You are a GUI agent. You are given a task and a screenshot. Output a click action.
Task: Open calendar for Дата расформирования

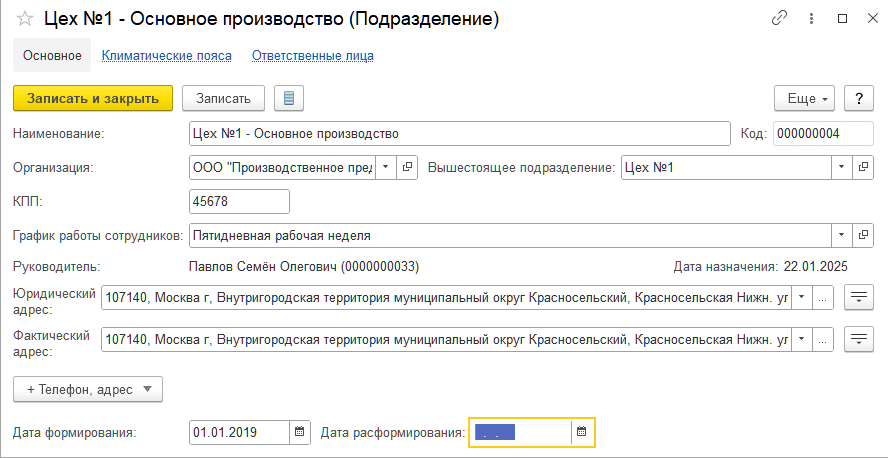pos(581,433)
